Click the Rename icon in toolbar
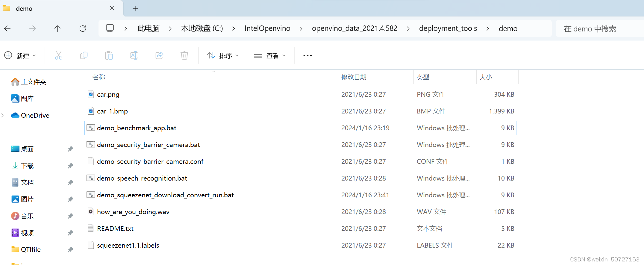The image size is (644, 265). point(134,55)
